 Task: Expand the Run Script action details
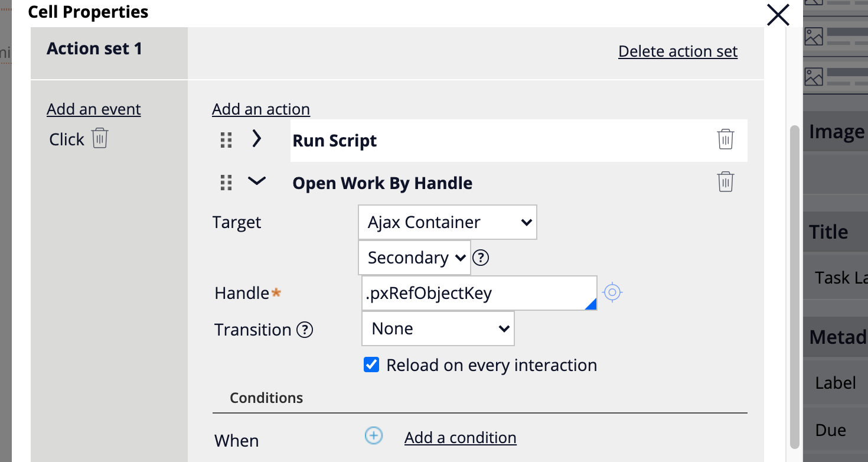256,139
